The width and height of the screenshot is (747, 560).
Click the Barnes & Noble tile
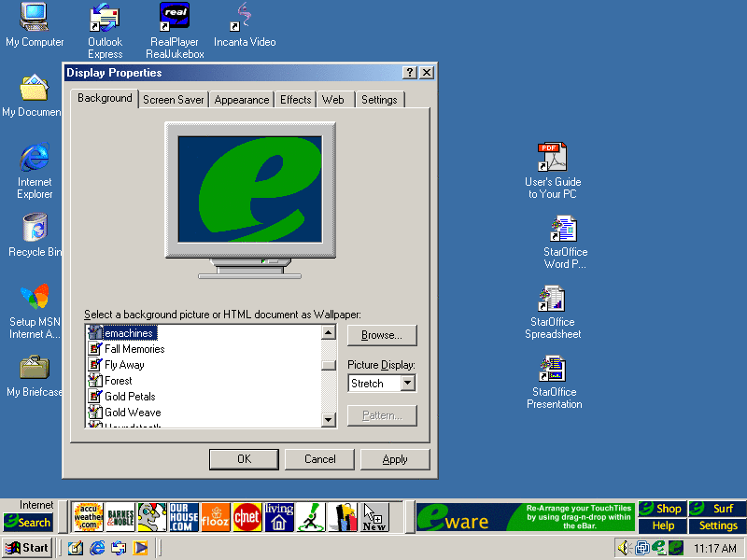click(x=120, y=516)
